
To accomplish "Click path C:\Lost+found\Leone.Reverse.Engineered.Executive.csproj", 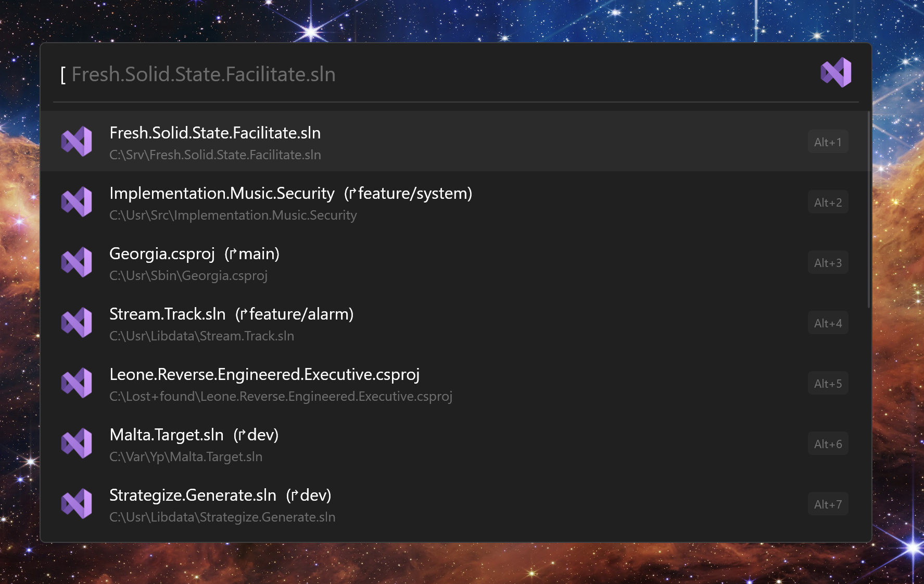I will tap(281, 397).
